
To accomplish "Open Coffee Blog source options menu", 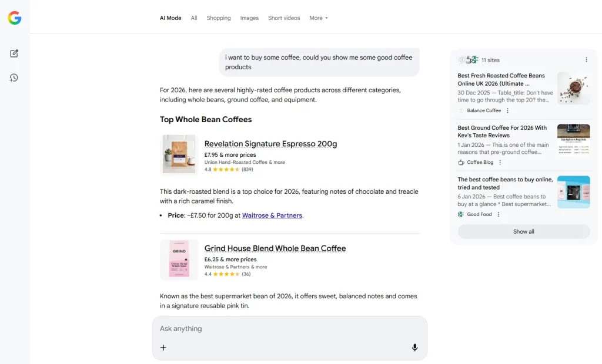I will tap(500, 163).
